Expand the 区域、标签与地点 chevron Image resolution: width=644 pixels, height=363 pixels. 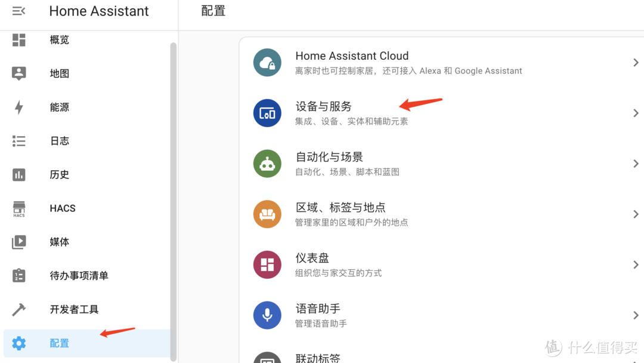[x=635, y=214]
